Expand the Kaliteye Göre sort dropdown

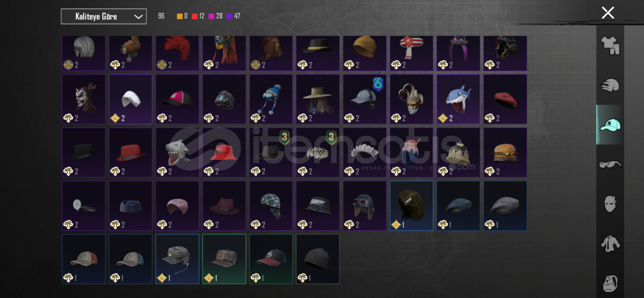[x=104, y=17]
